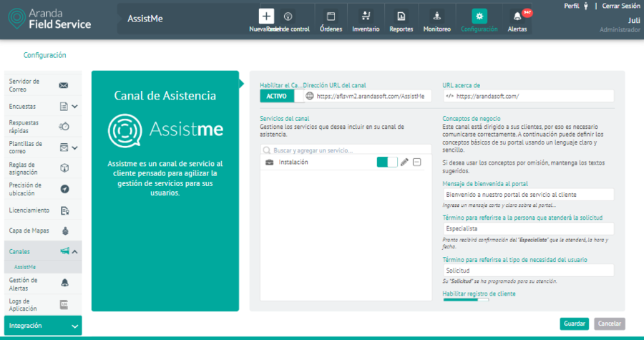Viewport: 644px width, 340px height.
Task: Open the Panel de control dashboard icon
Action: coord(288,16)
